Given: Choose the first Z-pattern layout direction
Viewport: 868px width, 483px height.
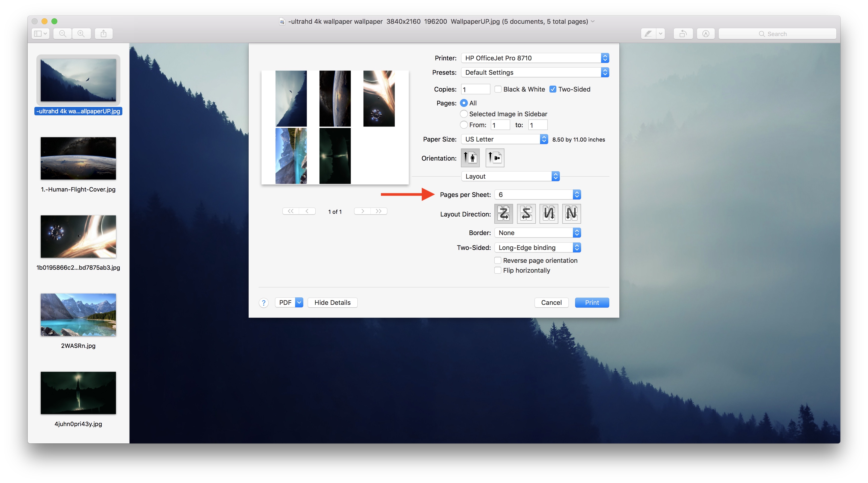Looking at the screenshot, I should 503,214.
